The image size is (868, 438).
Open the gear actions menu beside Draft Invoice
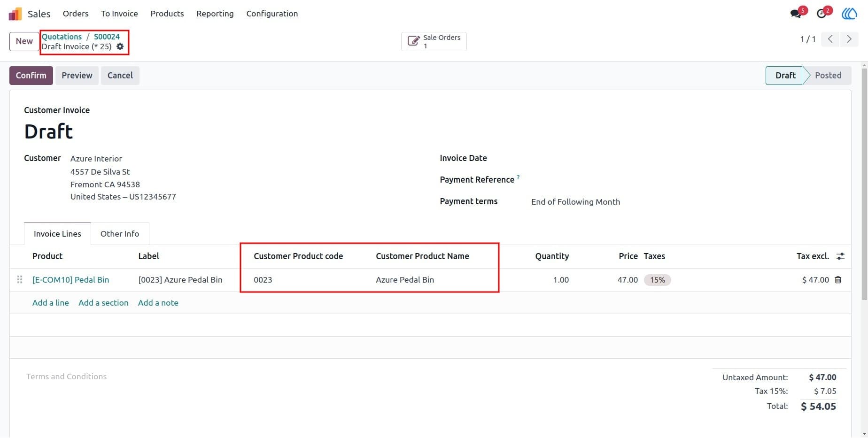click(120, 46)
